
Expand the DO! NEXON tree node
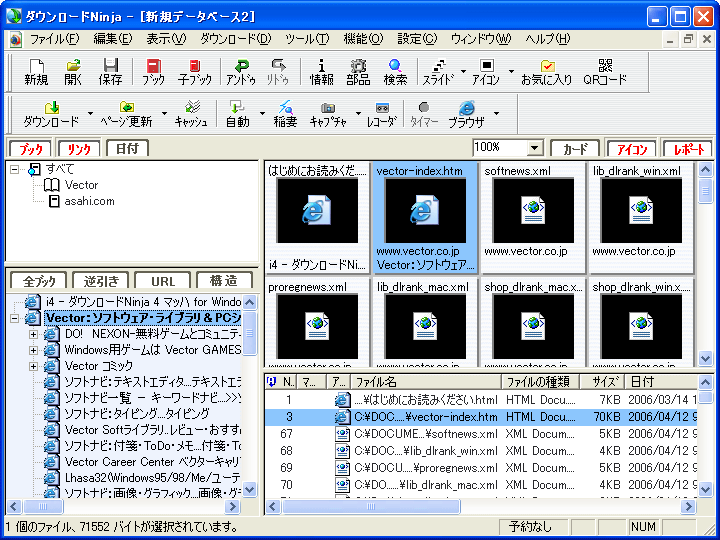pos(33,334)
